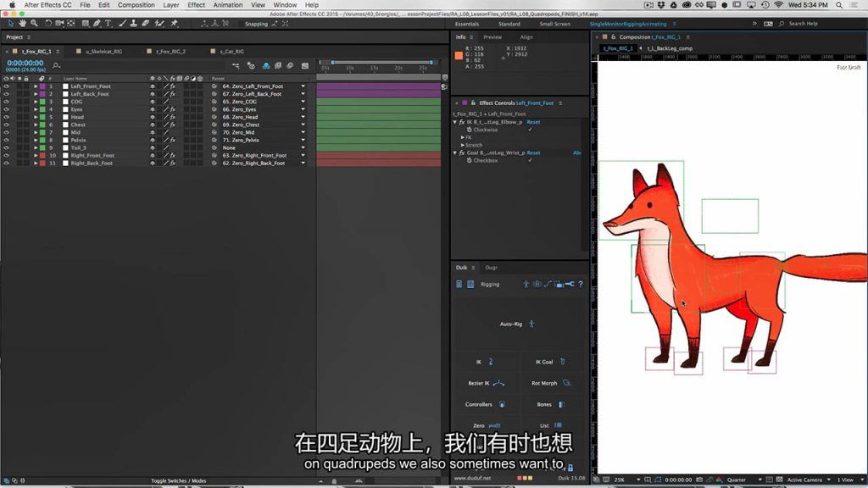Select the Puppet Pin tool
Screen dimensions: 868x488
click(x=174, y=23)
